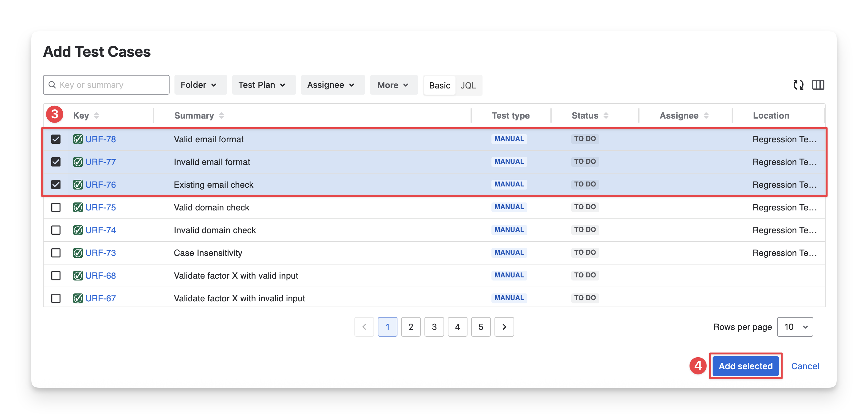Click the sort arrows beside Key header

point(96,116)
